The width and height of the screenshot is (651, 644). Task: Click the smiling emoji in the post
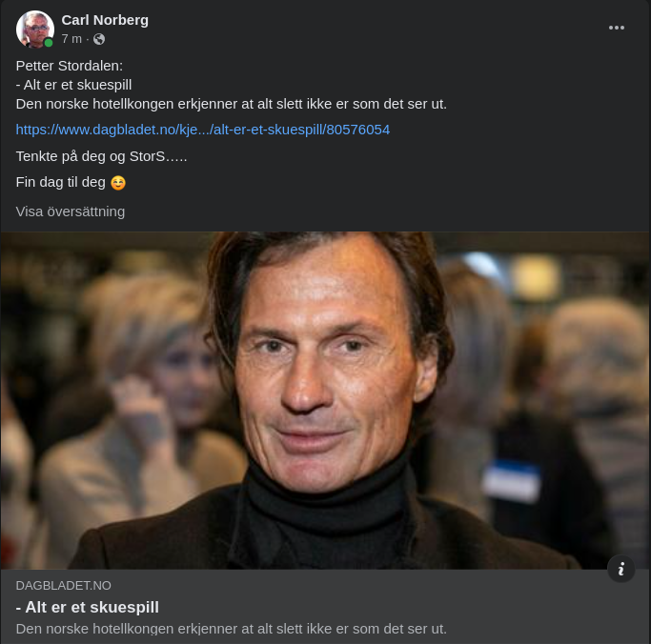tap(118, 183)
